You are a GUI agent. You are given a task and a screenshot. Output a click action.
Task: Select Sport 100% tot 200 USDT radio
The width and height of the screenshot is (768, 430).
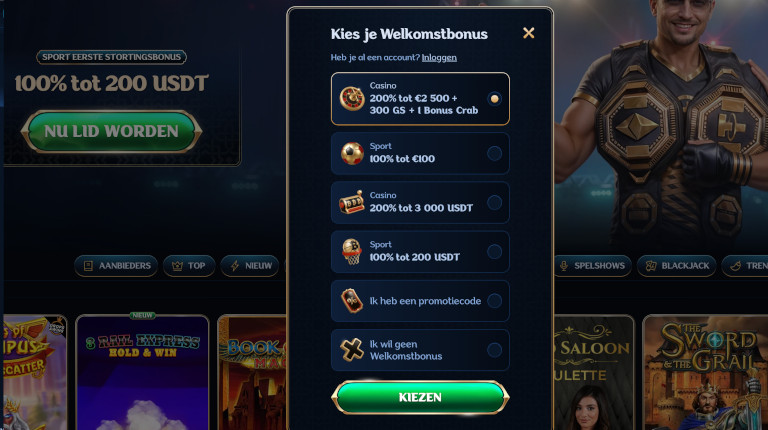[x=494, y=252]
